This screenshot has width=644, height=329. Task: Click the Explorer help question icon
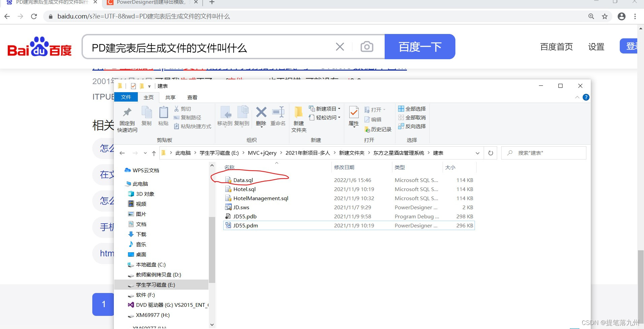tap(586, 97)
